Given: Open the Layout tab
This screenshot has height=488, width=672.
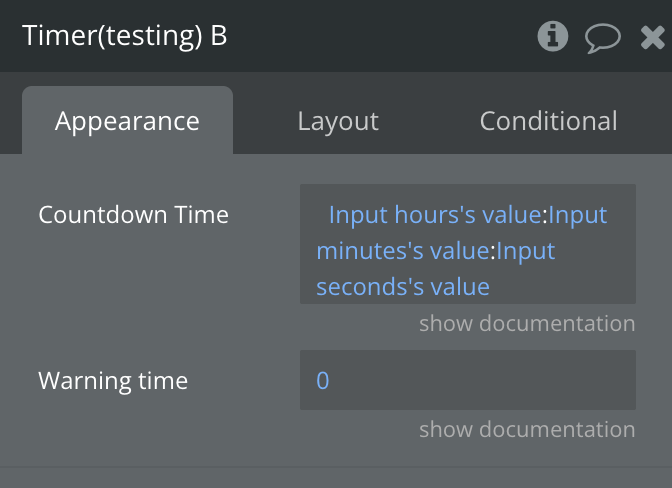Looking at the screenshot, I should click(x=338, y=121).
